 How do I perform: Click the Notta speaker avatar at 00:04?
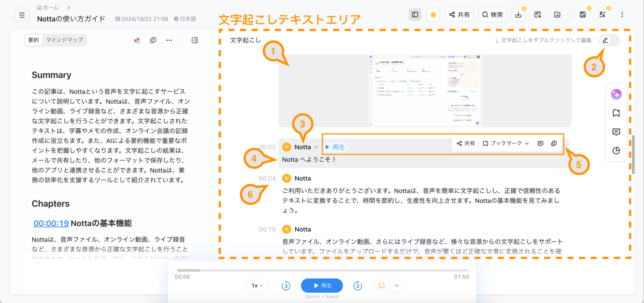[x=287, y=178]
